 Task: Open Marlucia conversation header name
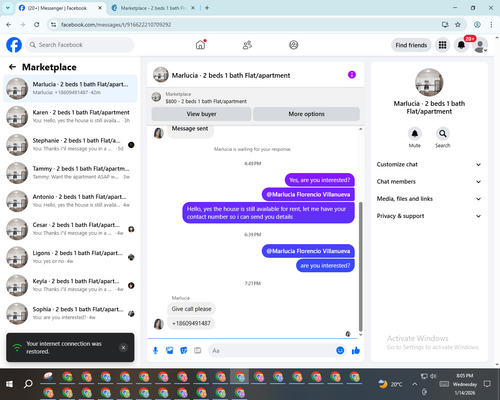[231, 75]
